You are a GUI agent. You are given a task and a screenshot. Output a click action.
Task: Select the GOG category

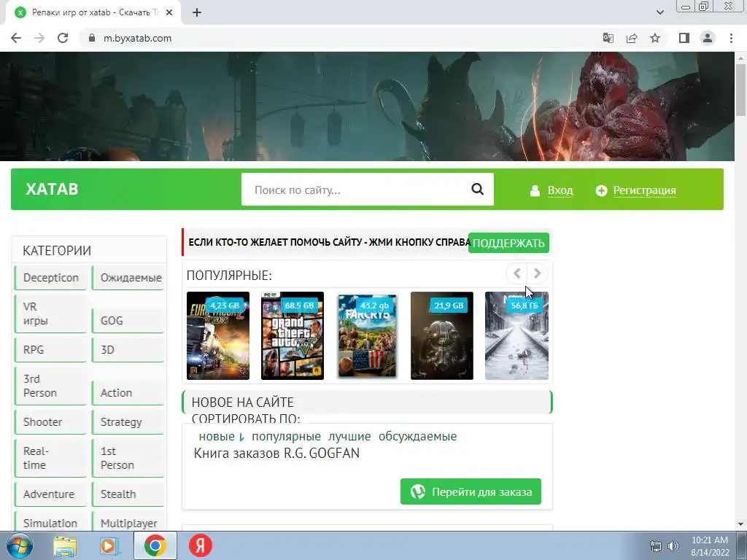[128, 321]
